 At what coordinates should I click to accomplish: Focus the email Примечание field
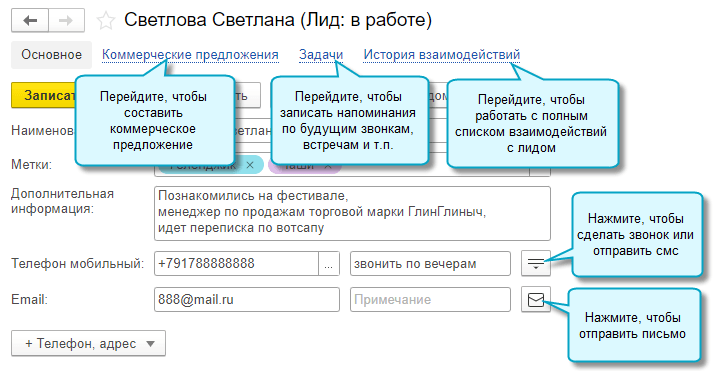pos(430,300)
